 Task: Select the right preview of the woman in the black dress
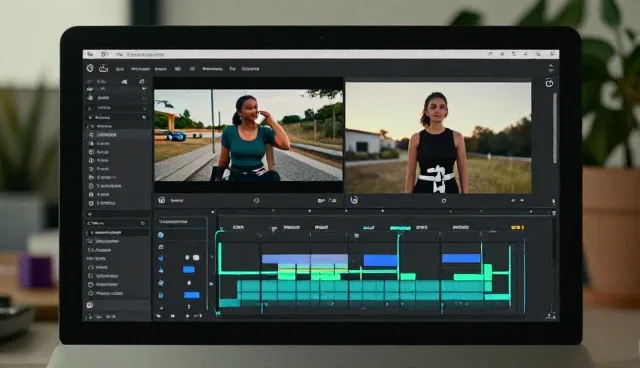pos(438,137)
